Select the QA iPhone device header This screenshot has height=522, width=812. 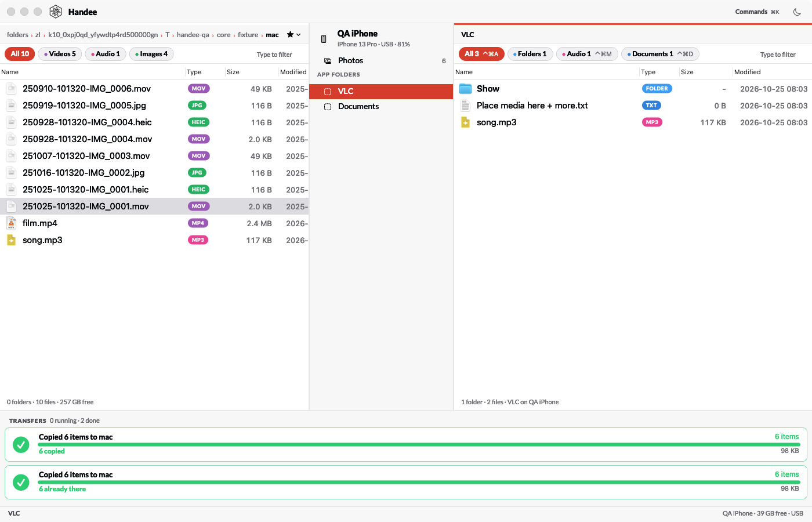tap(381, 38)
